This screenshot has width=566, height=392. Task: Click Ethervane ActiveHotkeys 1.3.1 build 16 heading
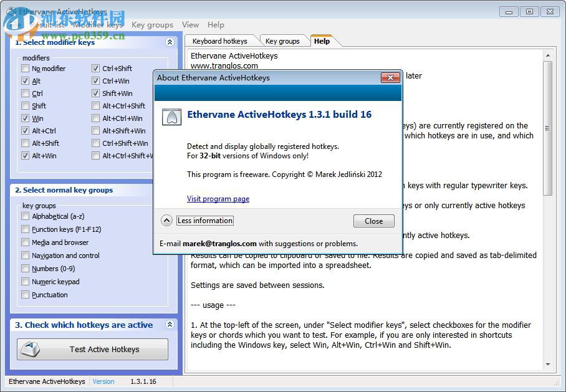[279, 115]
